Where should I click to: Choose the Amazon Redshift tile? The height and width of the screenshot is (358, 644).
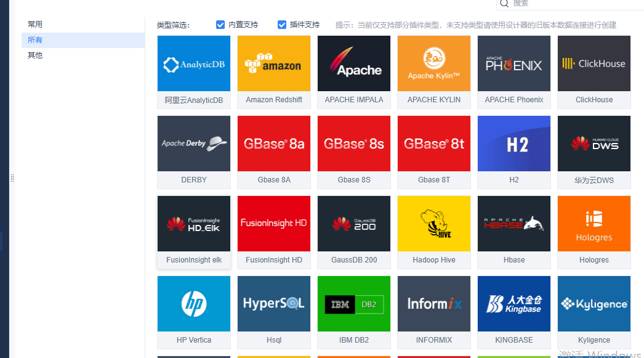pyautogui.click(x=274, y=63)
